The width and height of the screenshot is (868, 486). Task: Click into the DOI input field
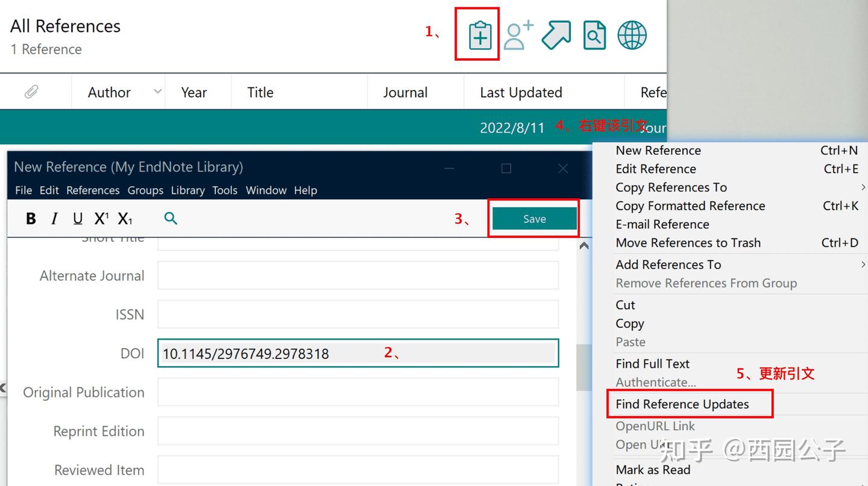358,353
